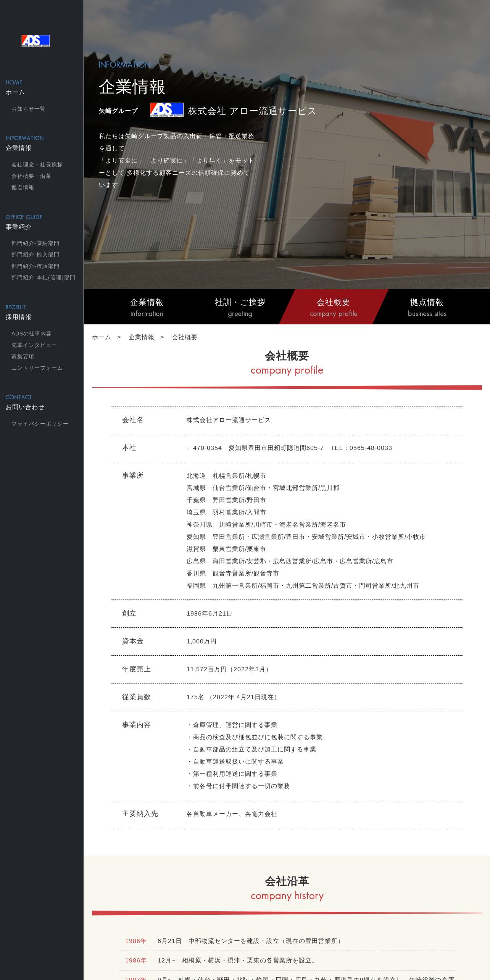Click 会社概要 in the breadcrumb
This screenshot has height=980, width=490.
184,337
